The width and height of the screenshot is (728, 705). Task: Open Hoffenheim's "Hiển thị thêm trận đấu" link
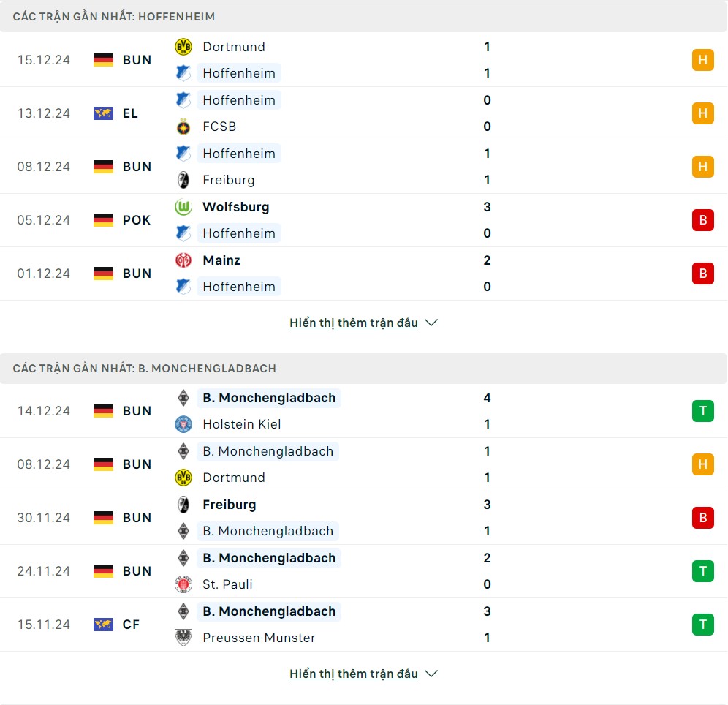tap(353, 323)
